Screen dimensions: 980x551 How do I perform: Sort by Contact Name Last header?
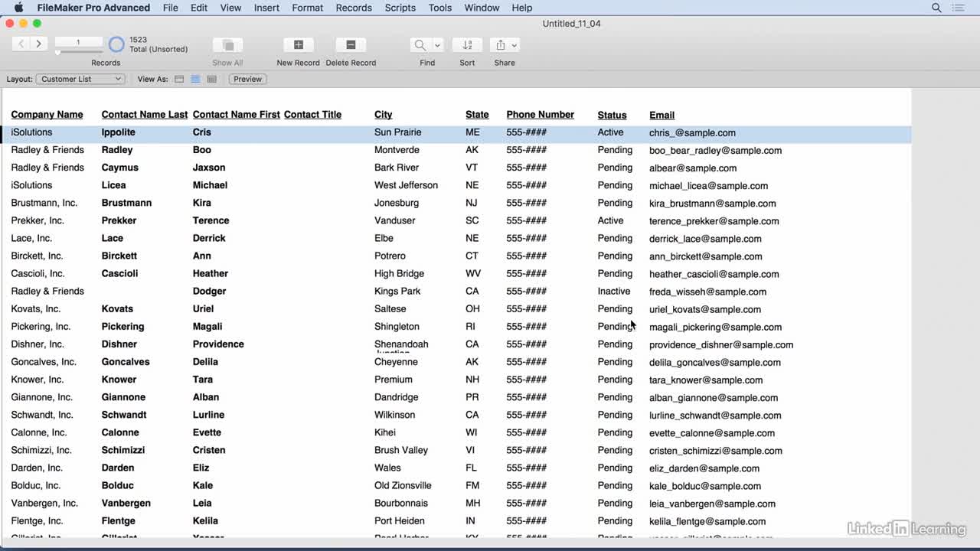(x=145, y=115)
